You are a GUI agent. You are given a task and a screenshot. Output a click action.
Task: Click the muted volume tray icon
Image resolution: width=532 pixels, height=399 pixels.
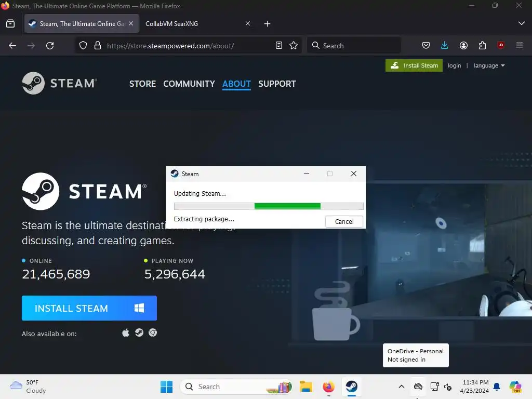[x=448, y=387]
